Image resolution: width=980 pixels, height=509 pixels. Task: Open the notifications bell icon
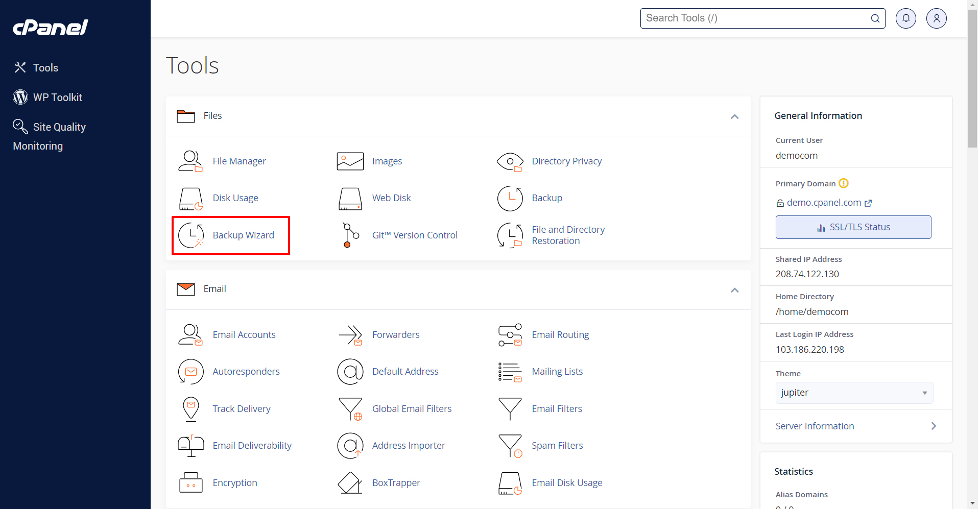(x=905, y=18)
